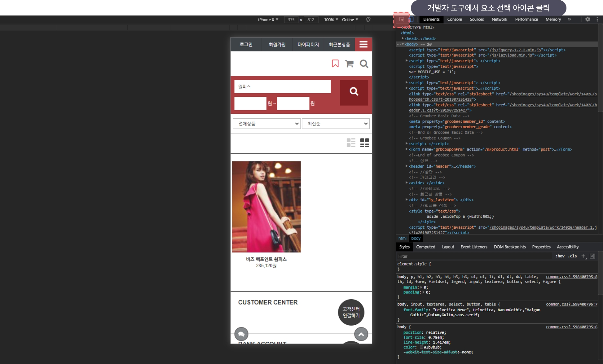The height and width of the screenshot is (364, 603).
Task: Click the inspect element selector icon
Action: pos(402,20)
